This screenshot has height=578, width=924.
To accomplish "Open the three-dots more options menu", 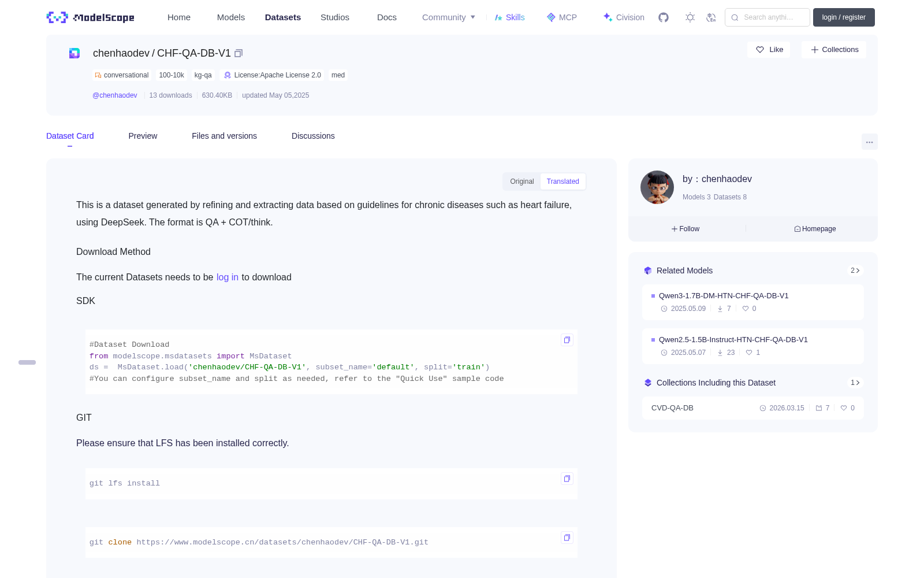I will pos(869,142).
